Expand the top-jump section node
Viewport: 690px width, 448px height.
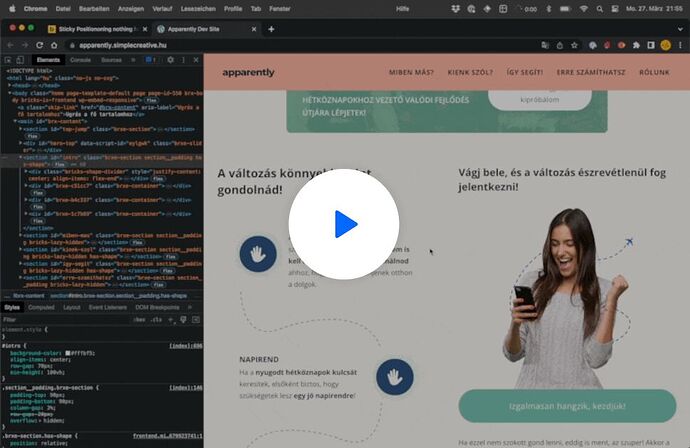[20, 129]
